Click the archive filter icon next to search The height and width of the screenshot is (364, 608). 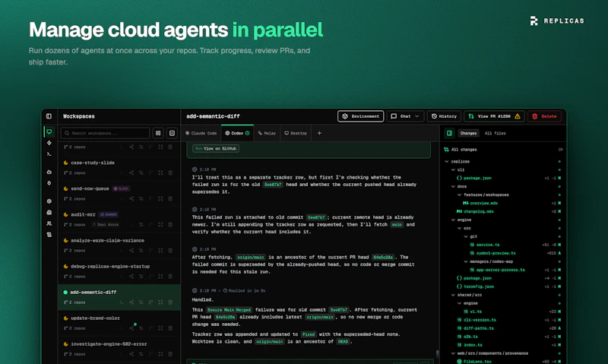(x=172, y=133)
